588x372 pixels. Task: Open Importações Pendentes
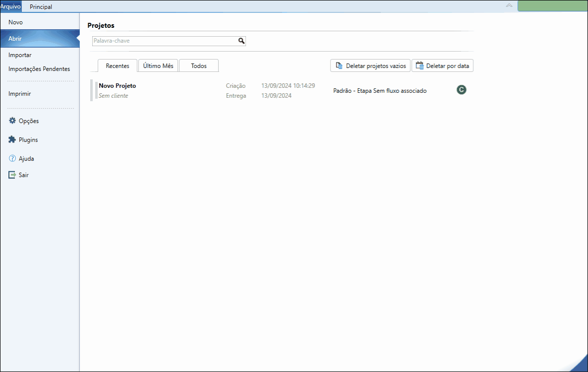(40, 68)
